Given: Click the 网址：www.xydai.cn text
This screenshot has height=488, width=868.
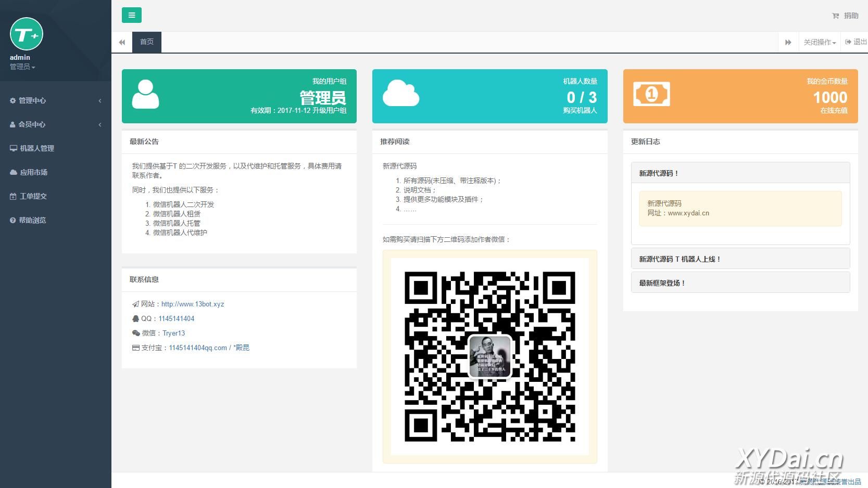Looking at the screenshot, I should [678, 213].
